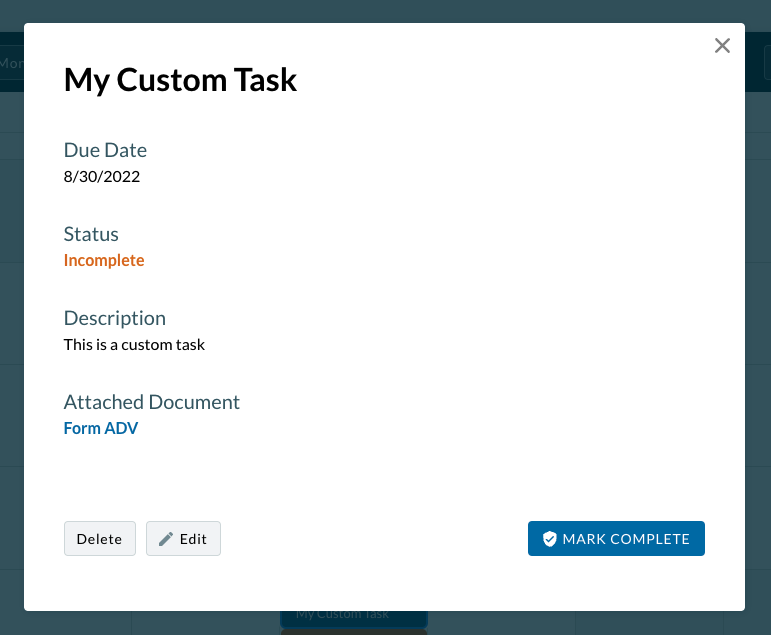Close the My Custom Task dialog
The image size is (771, 635).
coord(722,46)
